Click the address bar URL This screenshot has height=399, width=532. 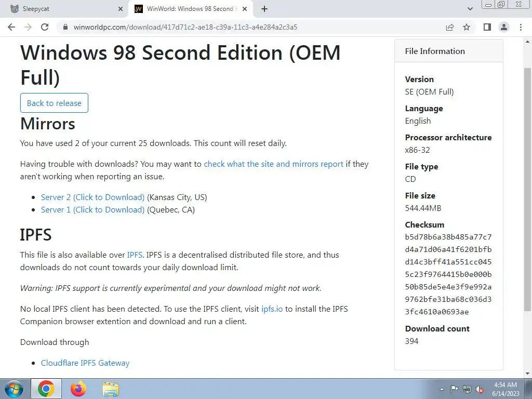point(185,27)
